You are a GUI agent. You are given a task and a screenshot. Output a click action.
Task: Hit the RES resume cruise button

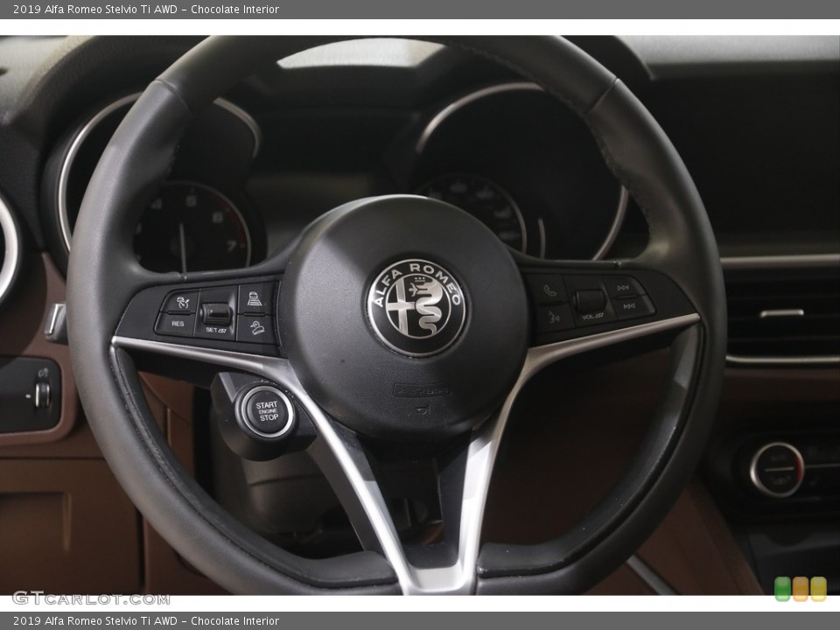(x=177, y=324)
